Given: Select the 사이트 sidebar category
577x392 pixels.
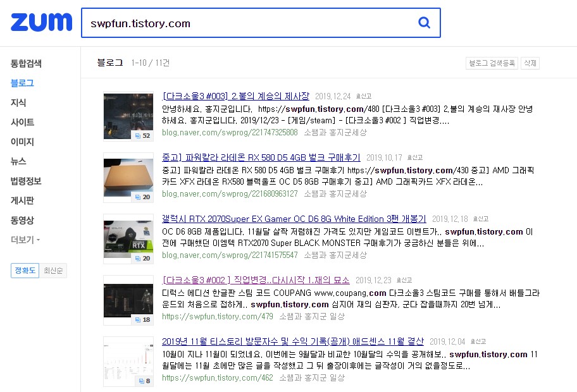Looking at the screenshot, I should pyautogui.click(x=22, y=122).
